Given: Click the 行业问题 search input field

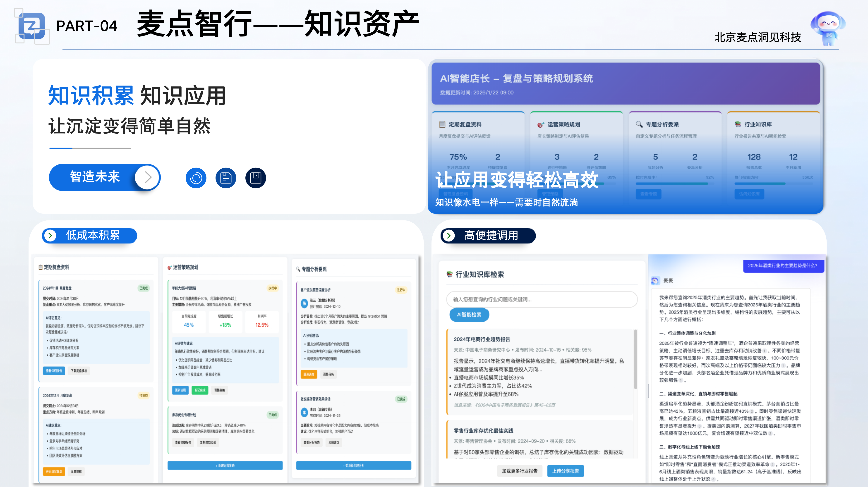Looking at the screenshot, I should 542,299.
